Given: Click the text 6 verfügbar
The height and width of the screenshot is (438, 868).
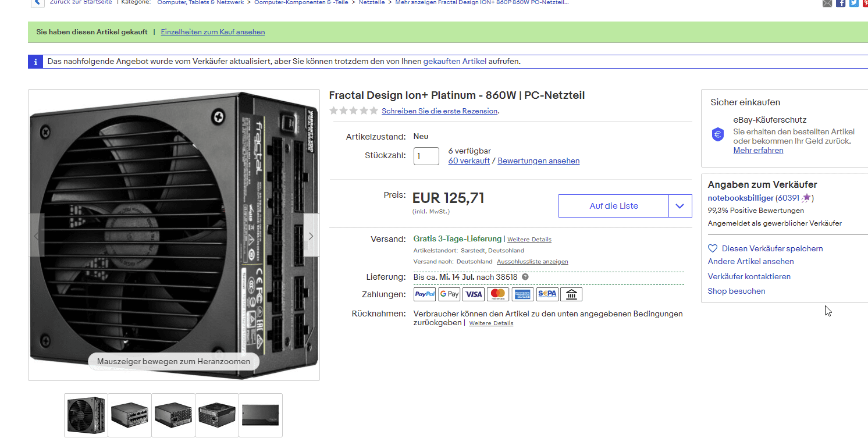Looking at the screenshot, I should click(469, 151).
